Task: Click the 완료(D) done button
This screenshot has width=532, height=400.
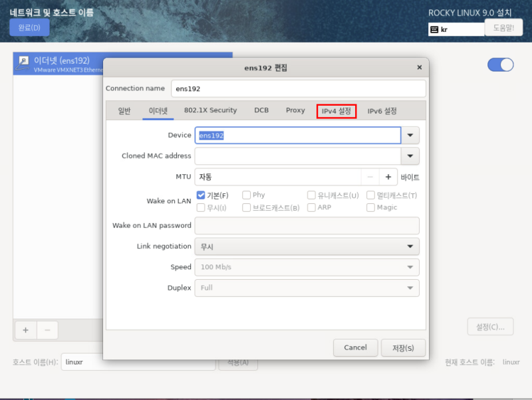Action: coord(29,27)
